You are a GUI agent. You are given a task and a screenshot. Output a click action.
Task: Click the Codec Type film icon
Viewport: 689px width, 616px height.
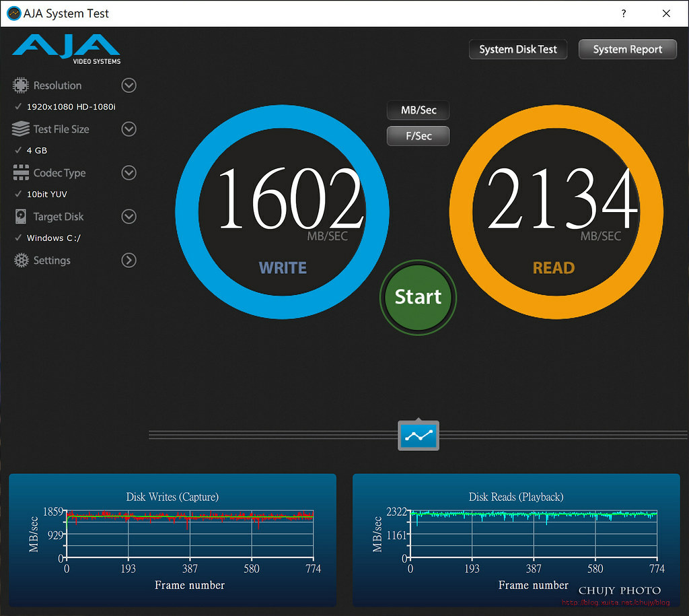coord(21,173)
